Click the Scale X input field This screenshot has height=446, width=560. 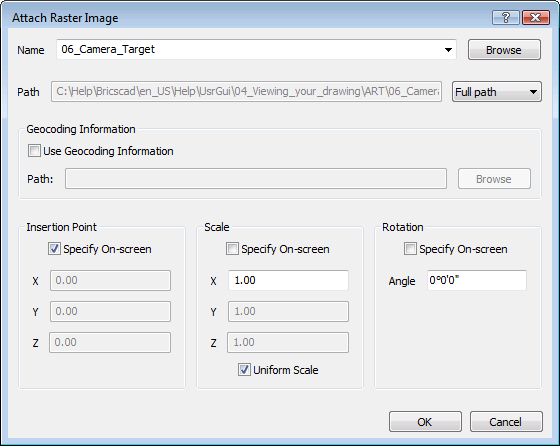click(x=288, y=280)
